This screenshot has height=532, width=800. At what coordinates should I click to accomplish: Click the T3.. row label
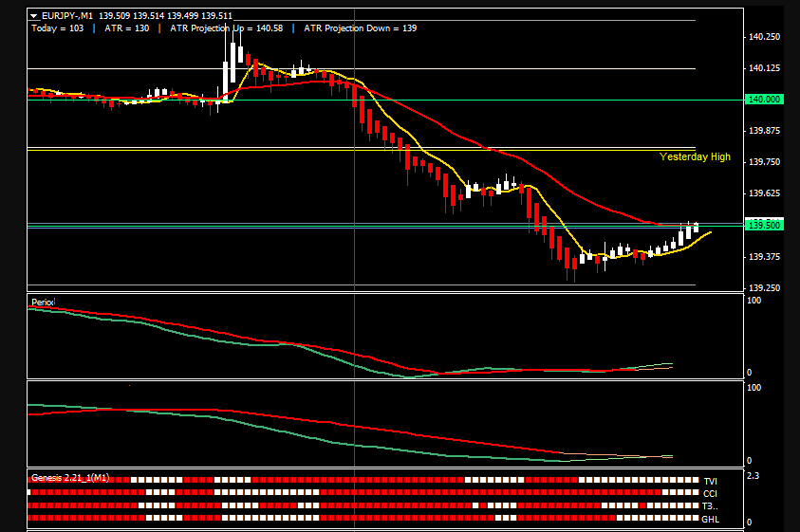(x=710, y=506)
